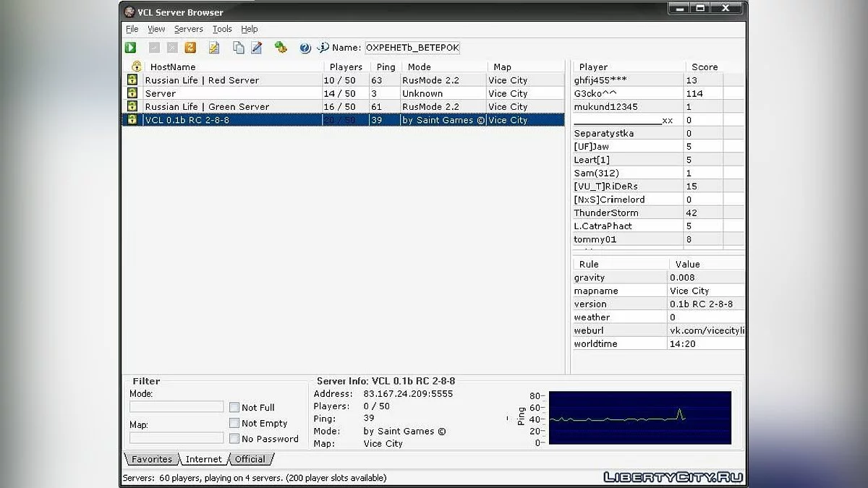Viewport: 868px width, 488px height.
Task: Click the green settings puzzle icon
Action: (x=281, y=48)
